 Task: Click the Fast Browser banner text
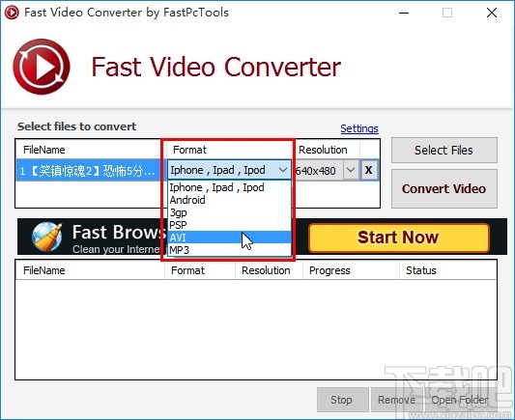[x=119, y=233]
